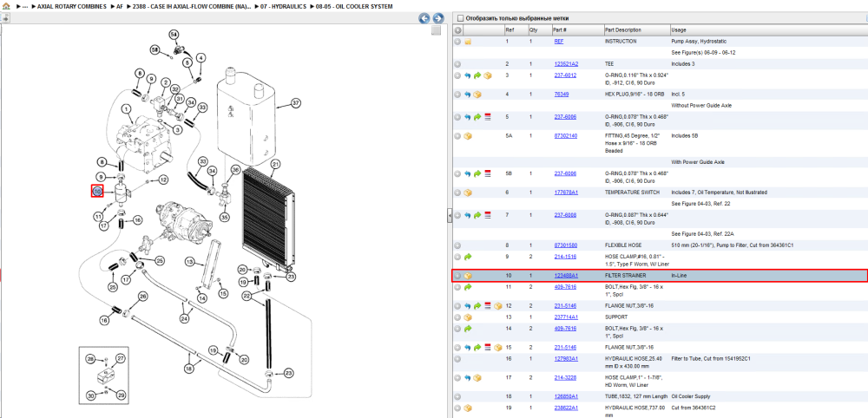Screen dimensions: 868x418
Task: Sort by the Part Description column header
Action: (636, 29)
